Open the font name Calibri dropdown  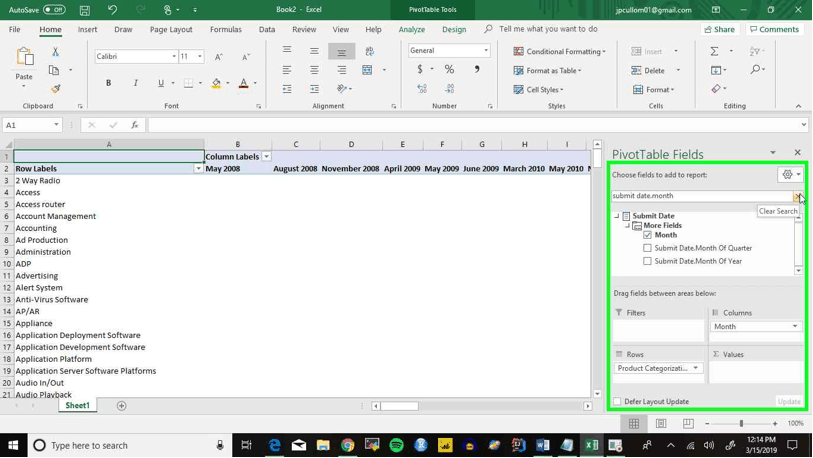[x=174, y=57]
